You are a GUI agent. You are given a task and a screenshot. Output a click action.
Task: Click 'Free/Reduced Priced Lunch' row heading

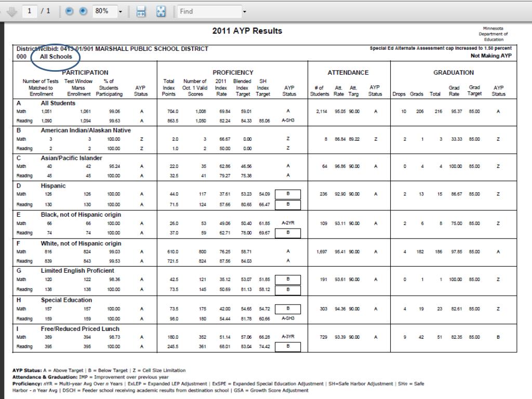click(x=80, y=329)
